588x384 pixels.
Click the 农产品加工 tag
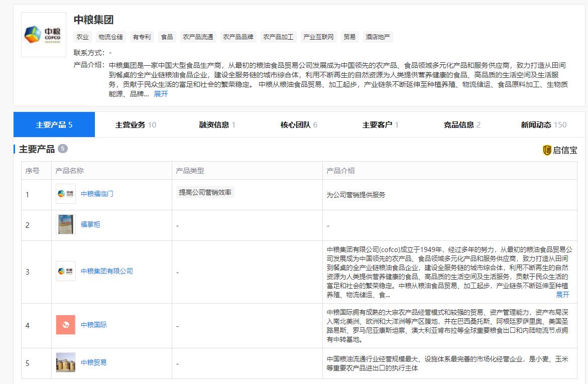pos(278,37)
